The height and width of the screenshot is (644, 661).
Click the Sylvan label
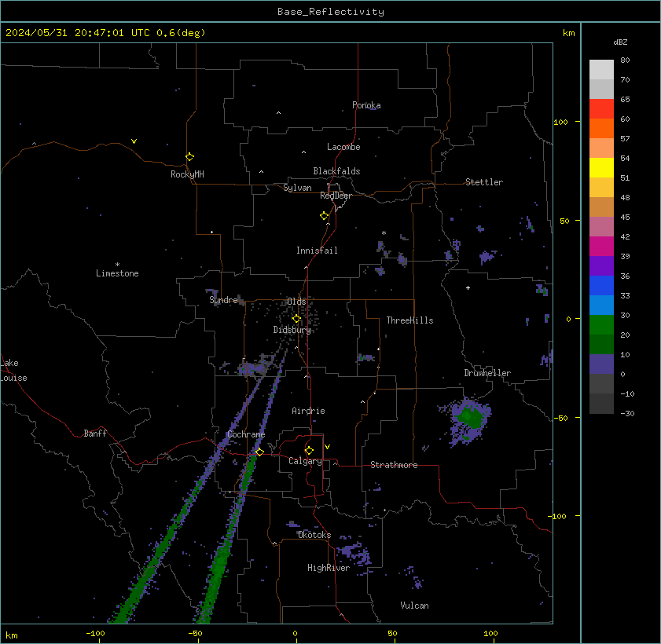tap(298, 188)
